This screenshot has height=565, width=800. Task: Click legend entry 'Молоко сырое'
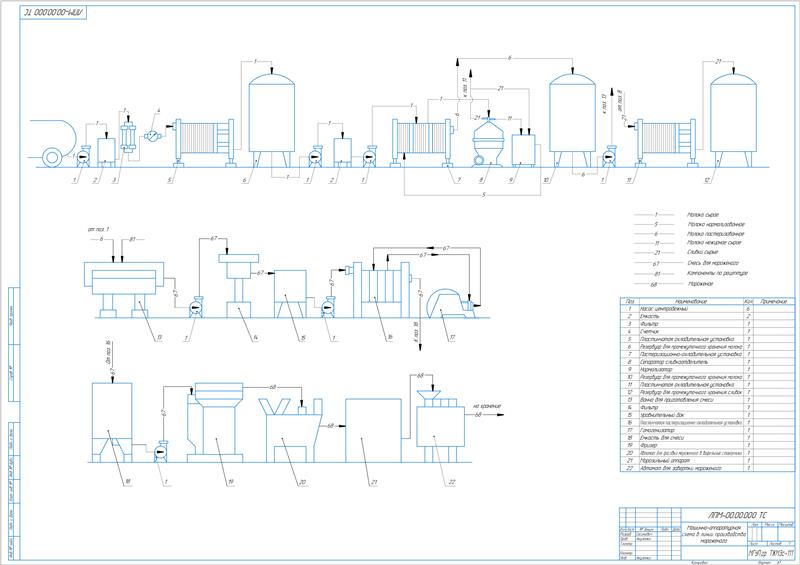pos(703,215)
